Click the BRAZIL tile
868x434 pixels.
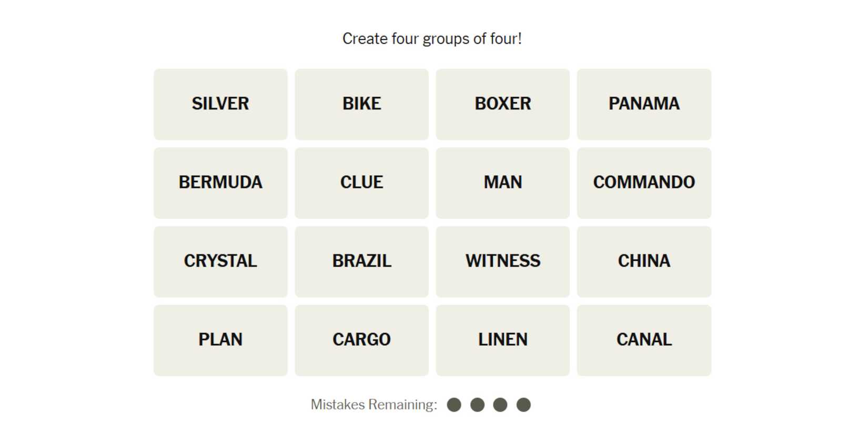click(x=361, y=261)
